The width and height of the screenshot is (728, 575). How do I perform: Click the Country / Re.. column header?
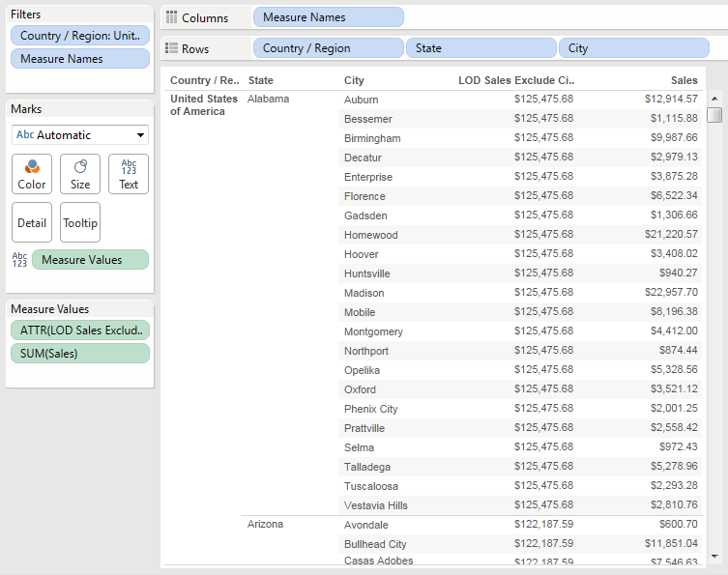point(205,80)
